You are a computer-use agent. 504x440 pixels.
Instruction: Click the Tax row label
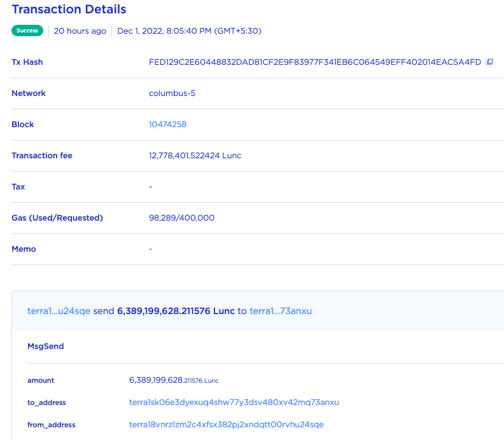pos(18,186)
